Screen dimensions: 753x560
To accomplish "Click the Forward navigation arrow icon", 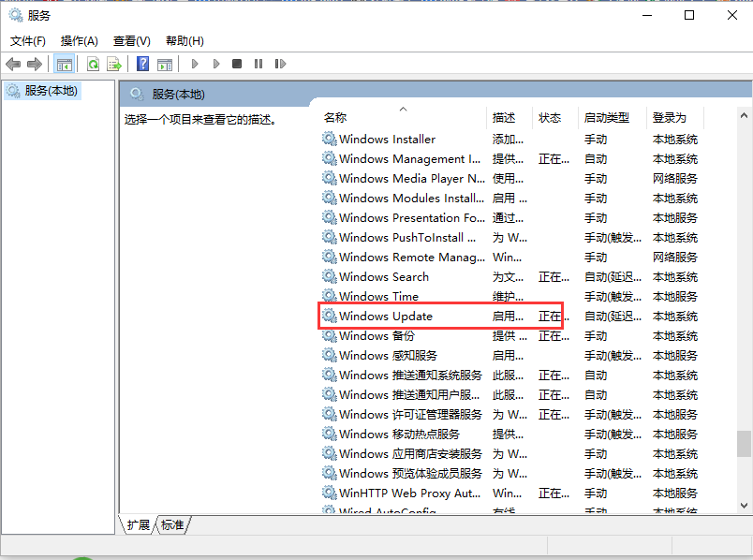I will [x=34, y=64].
